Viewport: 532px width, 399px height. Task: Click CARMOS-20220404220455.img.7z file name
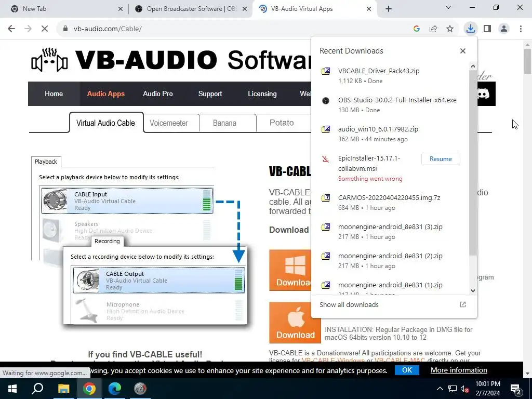[389, 197]
